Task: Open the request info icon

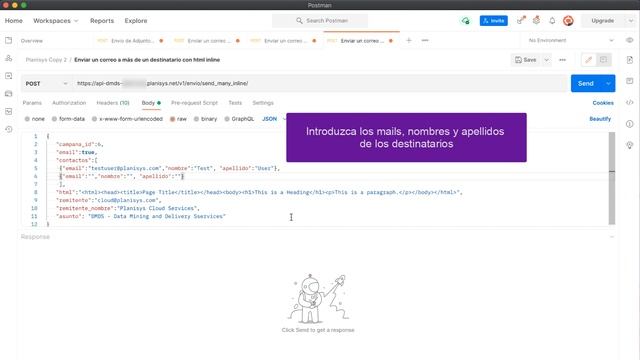Action: coord(629,124)
